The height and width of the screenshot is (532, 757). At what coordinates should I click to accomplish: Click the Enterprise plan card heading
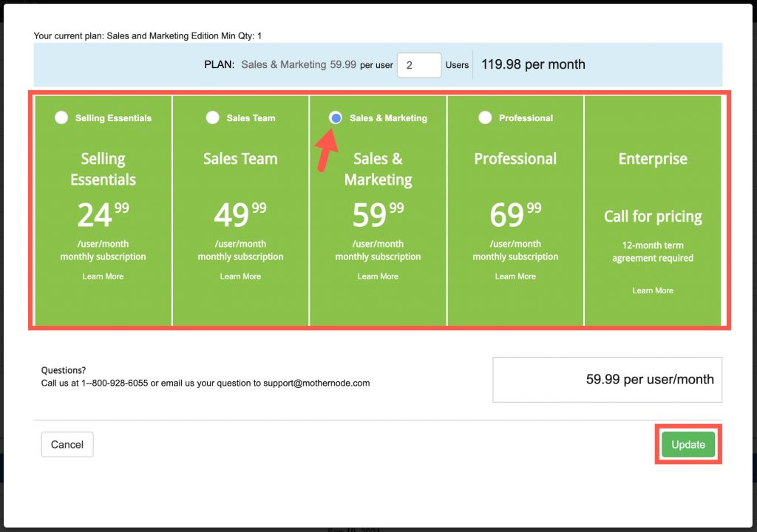point(653,159)
